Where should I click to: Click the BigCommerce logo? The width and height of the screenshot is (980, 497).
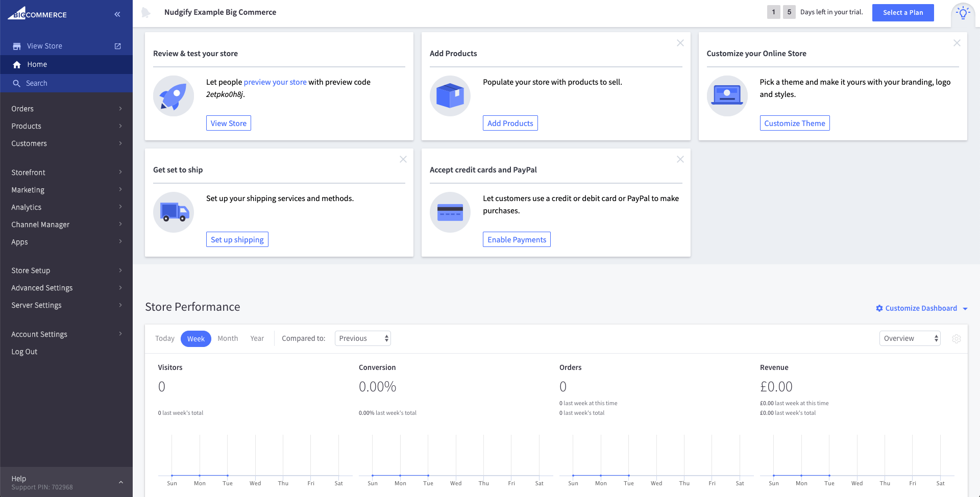pos(37,14)
